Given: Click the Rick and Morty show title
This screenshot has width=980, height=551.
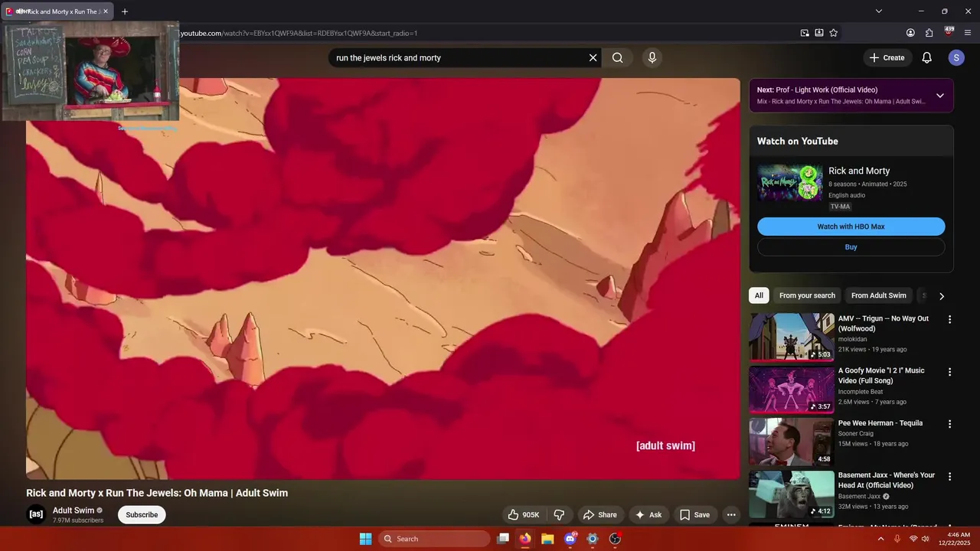Looking at the screenshot, I should click(x=859, y=171).
